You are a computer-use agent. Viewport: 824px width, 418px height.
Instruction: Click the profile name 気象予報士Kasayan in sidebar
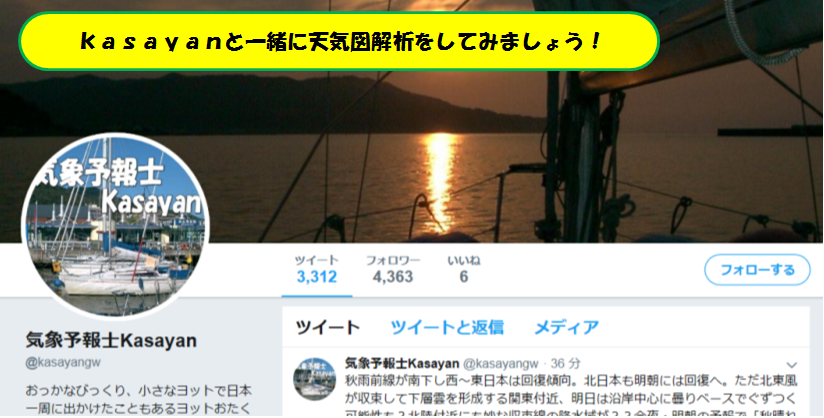click(111, 340)
